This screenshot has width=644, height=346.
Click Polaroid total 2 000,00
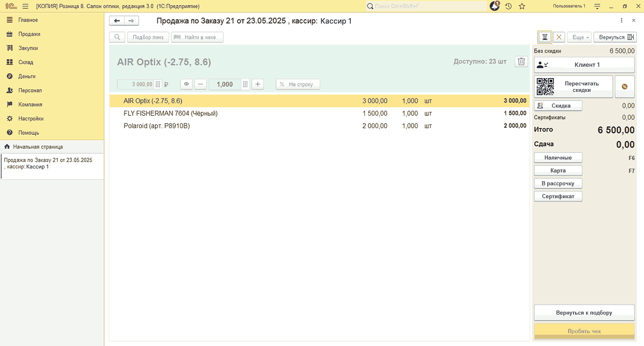point(515,126)
